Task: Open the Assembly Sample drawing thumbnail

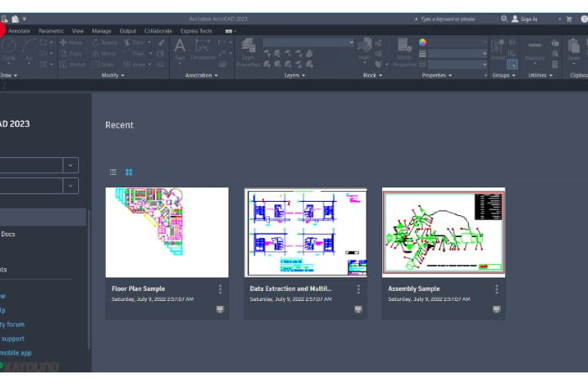Action: 444,232
